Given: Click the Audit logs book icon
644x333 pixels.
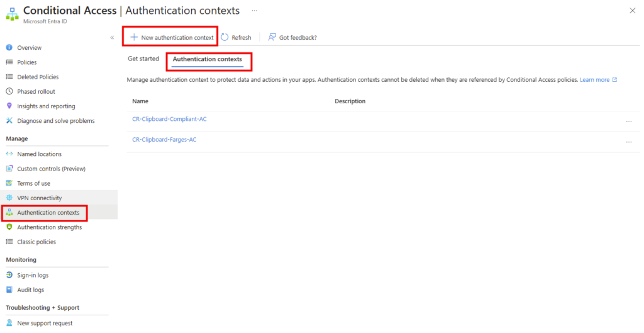Looking at the screenshot, I should tap(9, 290).
